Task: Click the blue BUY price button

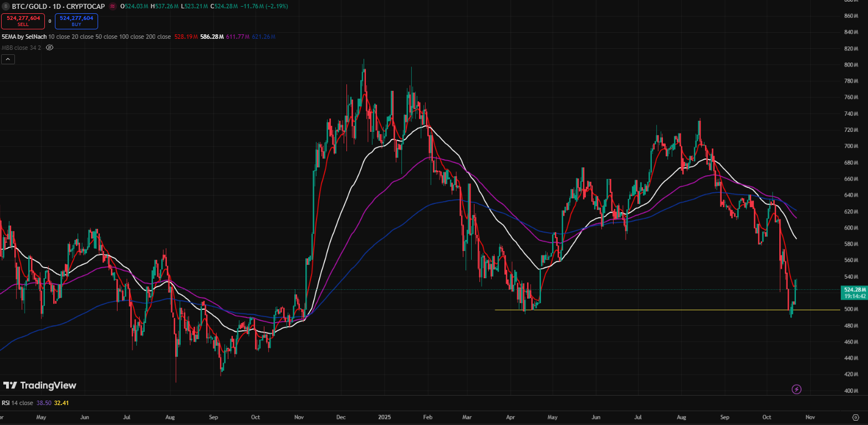Action: (76, 21)
